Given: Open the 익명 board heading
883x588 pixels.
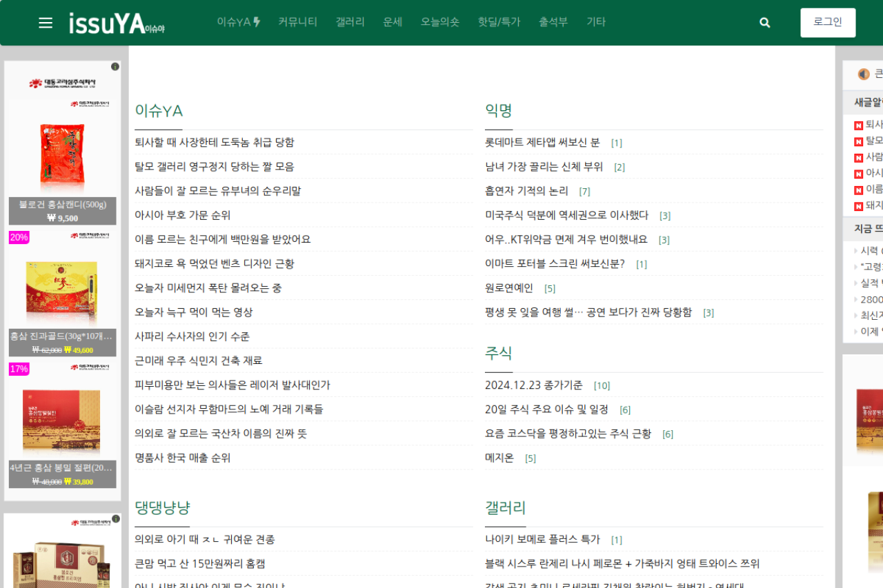Looking at the screenshot, I should (x=498, y=110).
